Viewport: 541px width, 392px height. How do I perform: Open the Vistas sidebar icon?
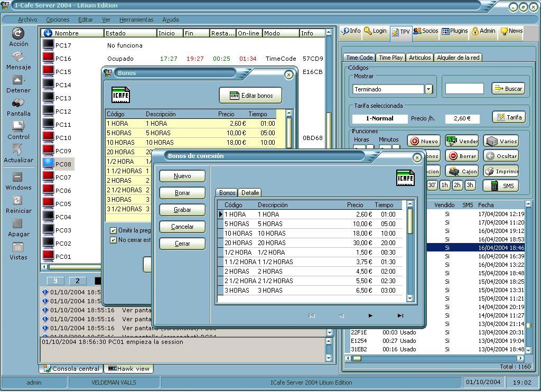[18, 247]
